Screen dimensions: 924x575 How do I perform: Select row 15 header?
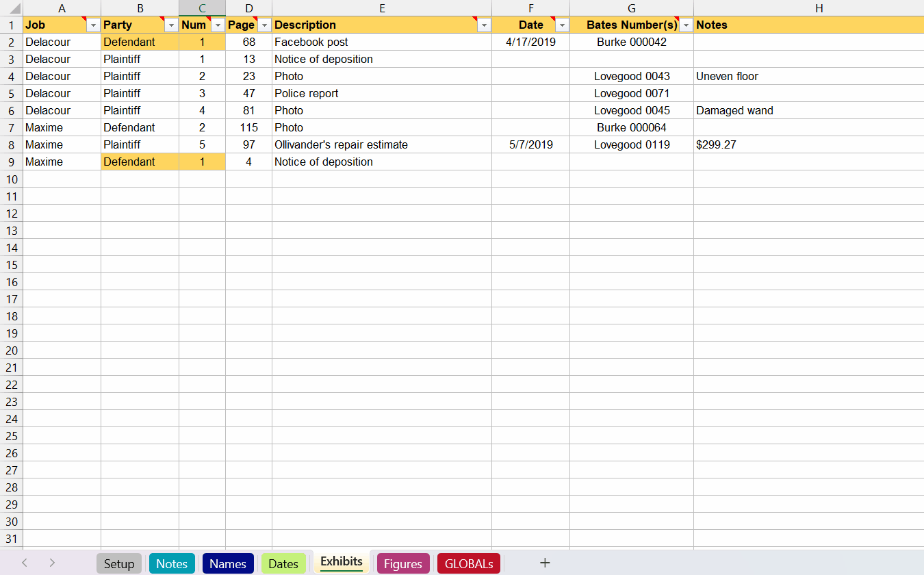click(x=12, y=265)
